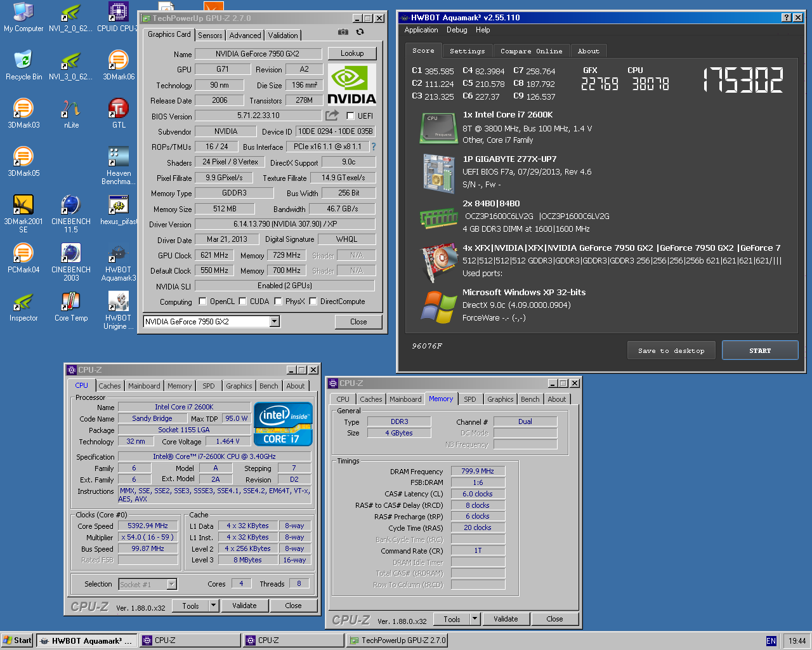
Task: Open GPU selection dropdown in GPU-Z
Action: [x=275, y=322]
